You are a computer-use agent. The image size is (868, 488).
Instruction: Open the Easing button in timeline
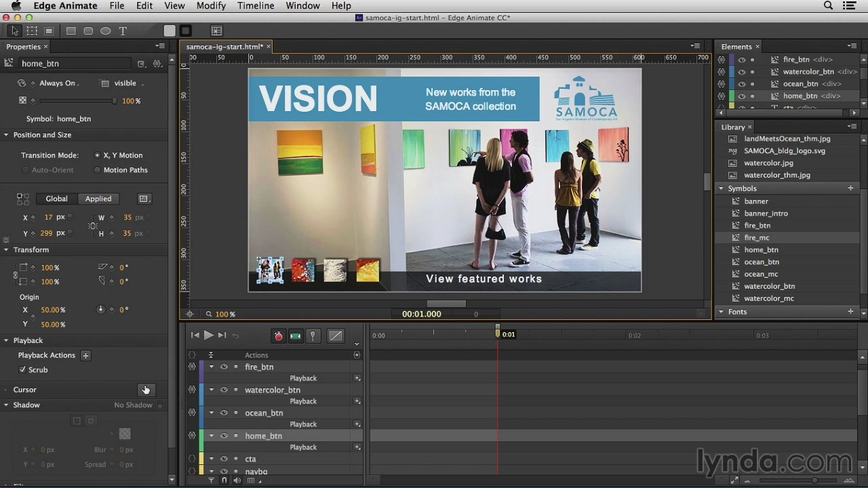point(336,335)
